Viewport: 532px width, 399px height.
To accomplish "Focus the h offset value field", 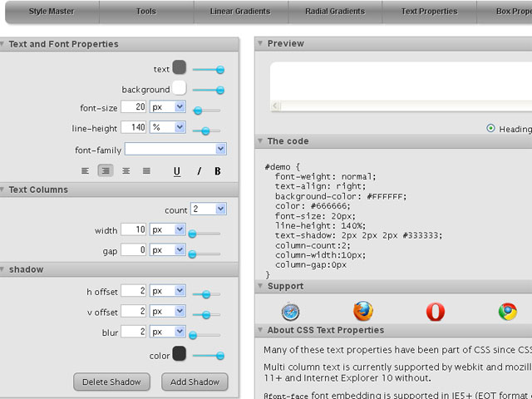I will (x=134, y=291).
